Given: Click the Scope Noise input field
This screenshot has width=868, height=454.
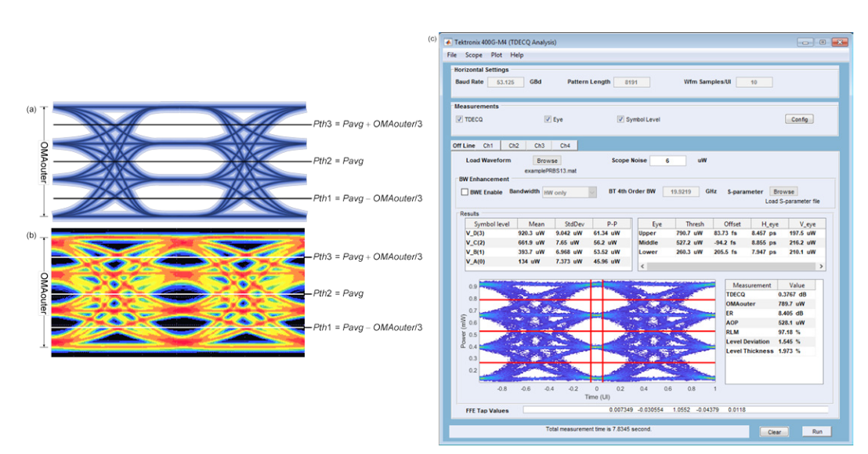Looking at the screenshot, I should click(670, 160).
